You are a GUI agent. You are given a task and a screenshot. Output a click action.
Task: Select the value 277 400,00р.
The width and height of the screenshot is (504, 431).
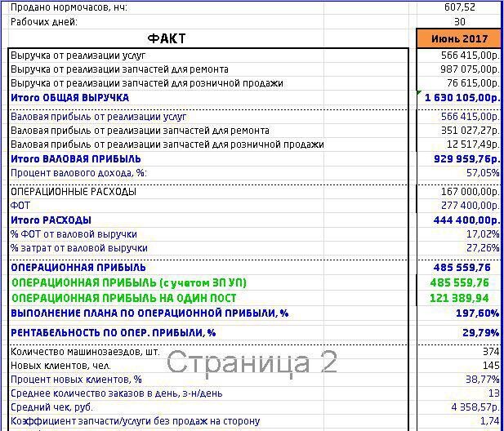click(471, 205)
